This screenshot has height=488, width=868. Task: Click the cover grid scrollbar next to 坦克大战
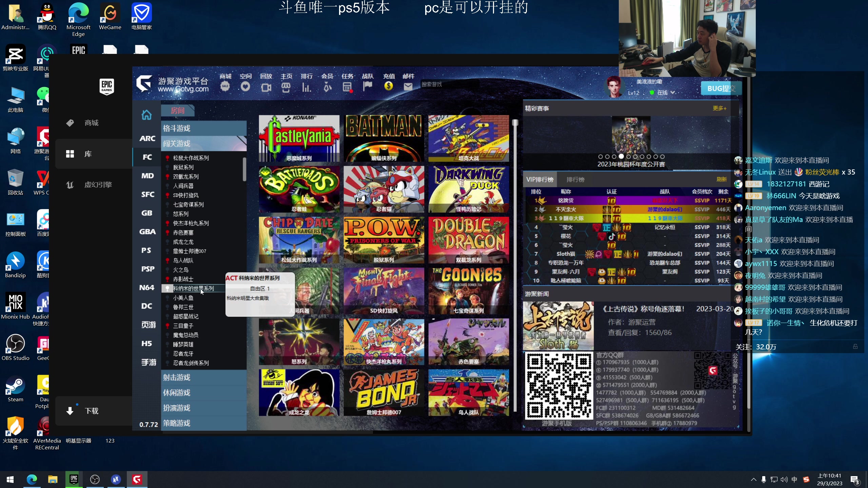tap(515, 123)
